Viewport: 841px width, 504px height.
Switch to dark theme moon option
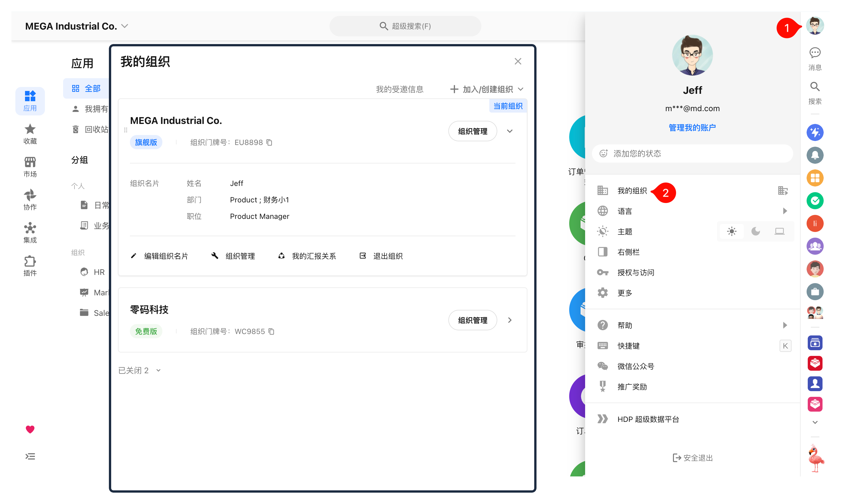(755, 231)
